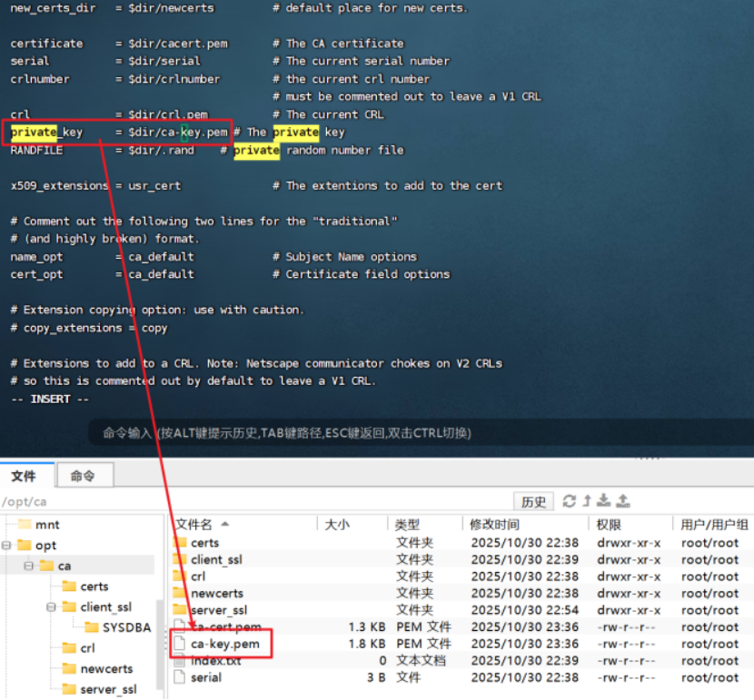Select the newcerts folder in the file list
The image size is (754, 700).
461,594
